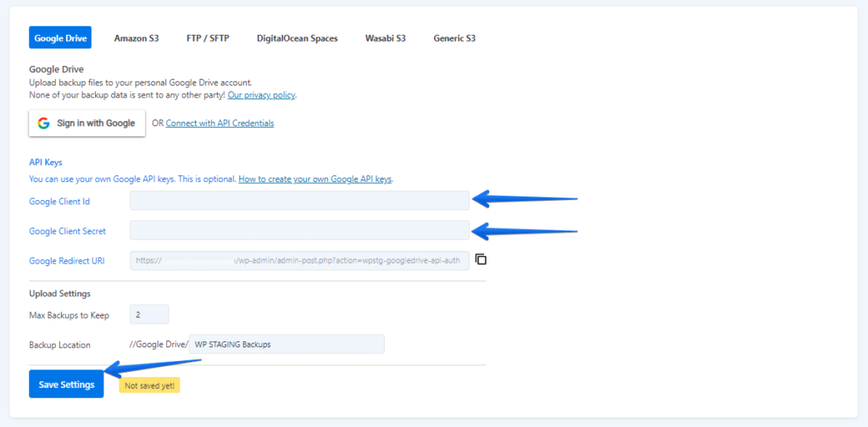
Task: Click the Google Client Secret label
Action: coord(68,231)
